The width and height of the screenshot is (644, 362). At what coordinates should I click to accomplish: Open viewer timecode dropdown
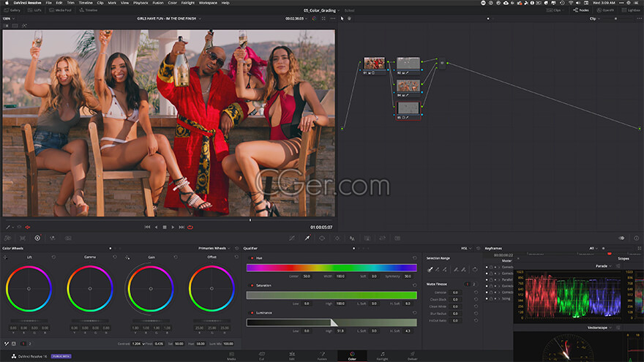click(x=296, y=18)
